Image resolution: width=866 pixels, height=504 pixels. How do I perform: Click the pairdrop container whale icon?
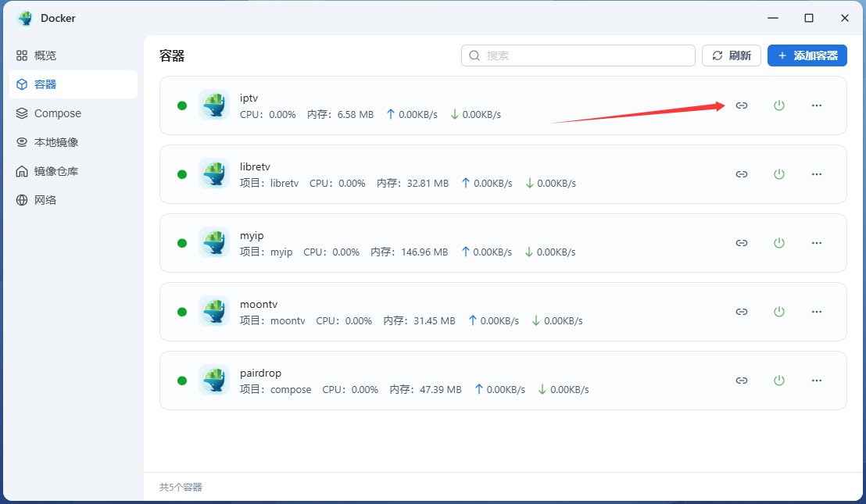(214, 380)
